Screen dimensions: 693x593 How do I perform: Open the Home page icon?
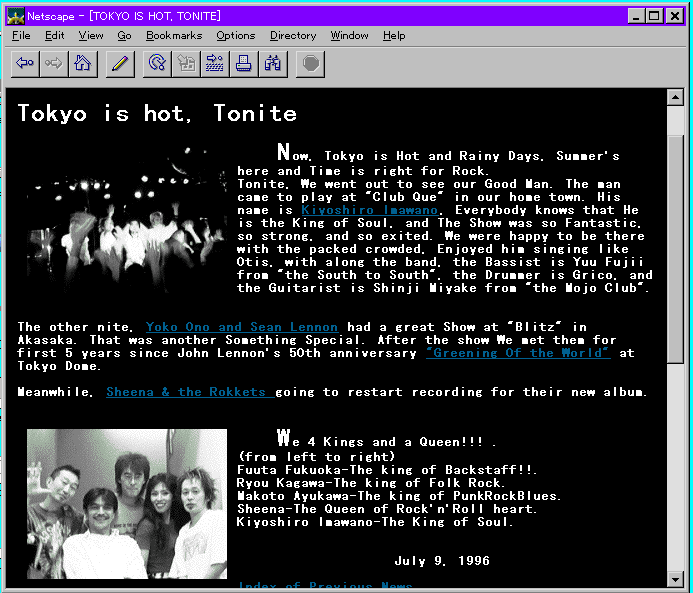[83, 64]
